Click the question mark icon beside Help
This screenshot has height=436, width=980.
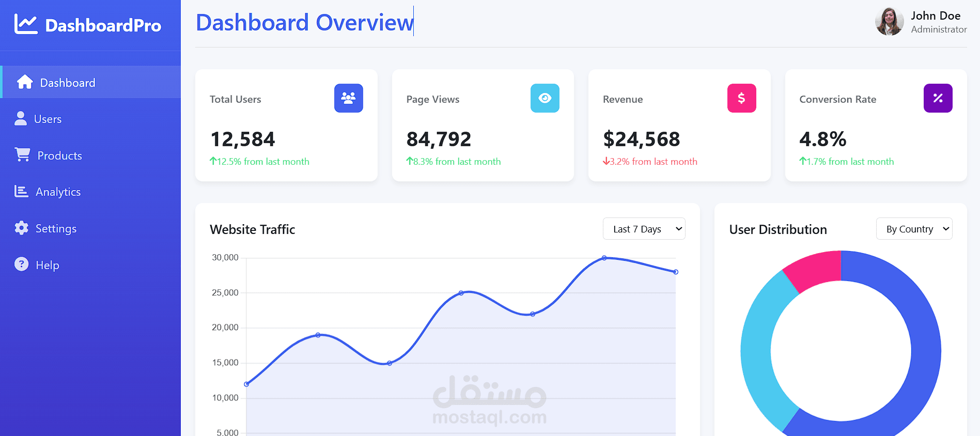21,264
